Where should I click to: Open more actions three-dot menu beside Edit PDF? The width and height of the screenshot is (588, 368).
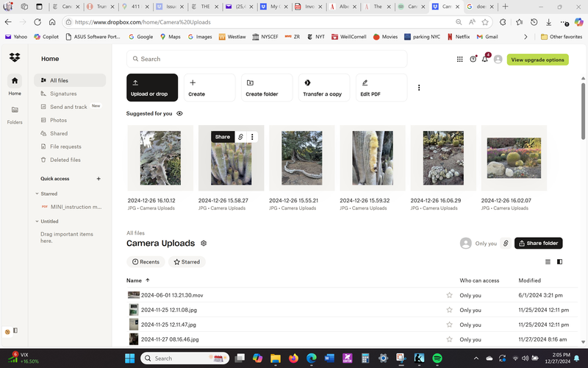coord(419,88)
